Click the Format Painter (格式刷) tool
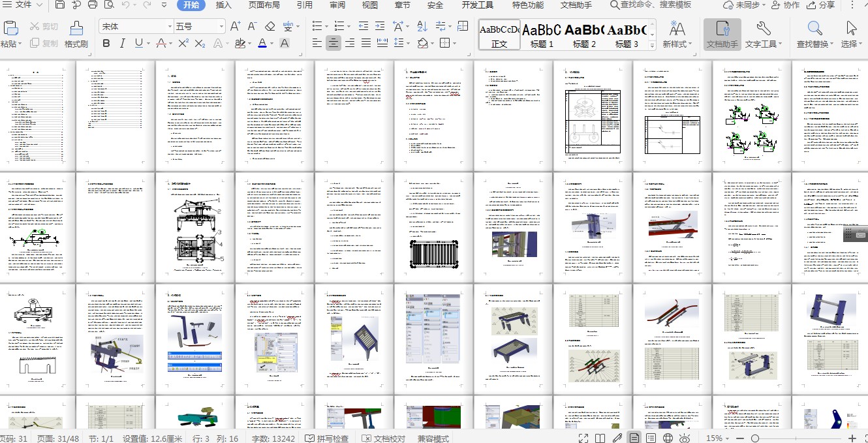Viewport: 868px width, 443px height. (x=76, y=35)
